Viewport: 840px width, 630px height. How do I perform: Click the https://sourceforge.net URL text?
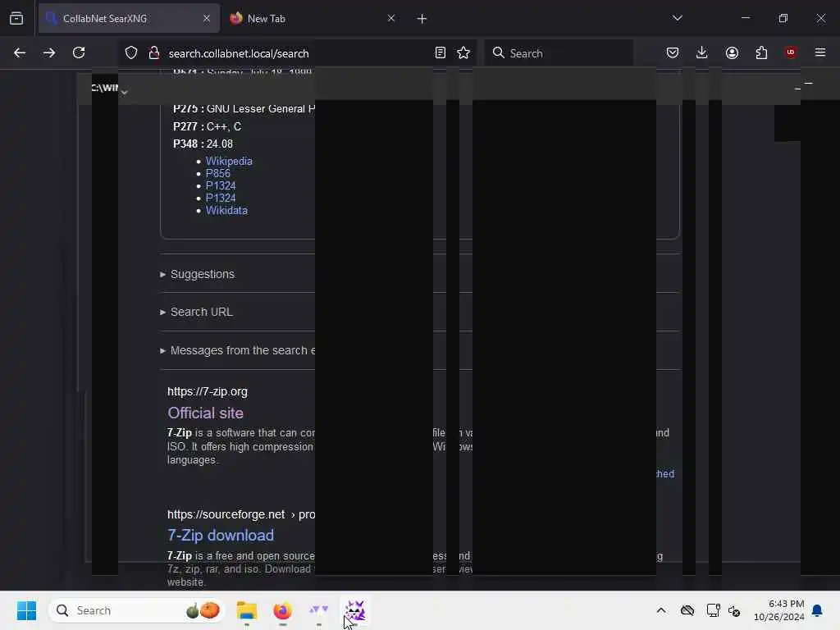click(x=226, y=514)
